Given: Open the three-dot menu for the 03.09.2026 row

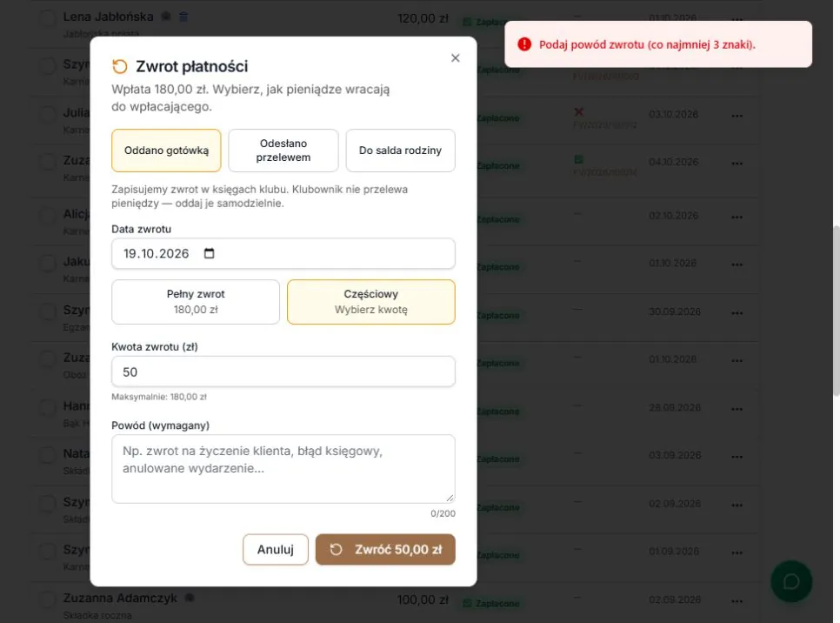Looking at the screenshot, I should (x=737, y=457).
